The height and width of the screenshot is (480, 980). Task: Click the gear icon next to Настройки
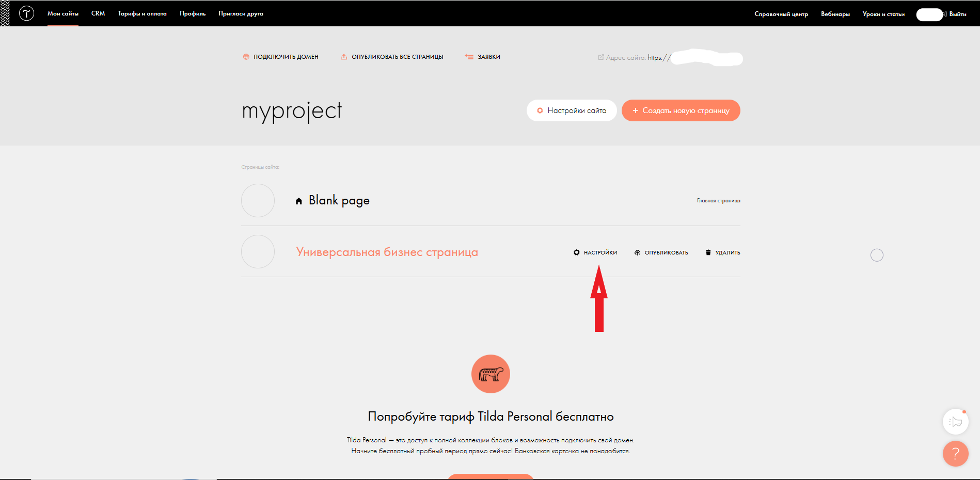click(577, 252)
